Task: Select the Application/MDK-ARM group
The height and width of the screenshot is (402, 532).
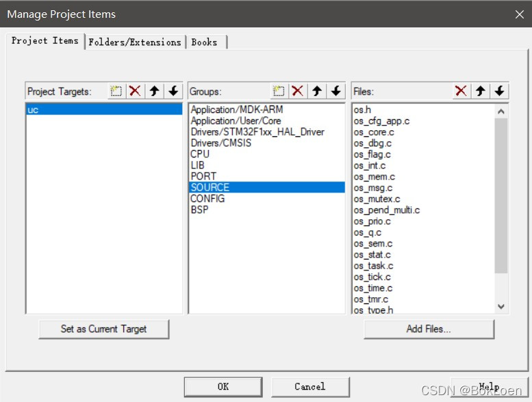Action: (266, 110)
